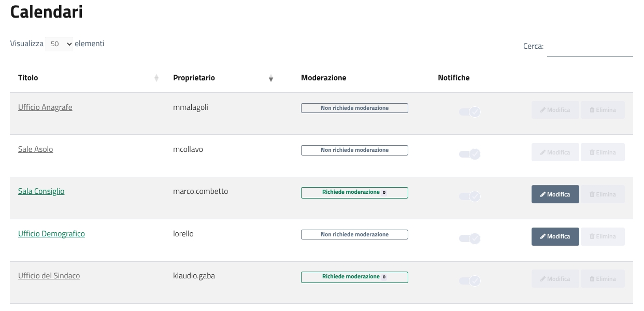
Task: Click the Elimina button for Ufficio del Sindaco
Action: tap(603, 279)
